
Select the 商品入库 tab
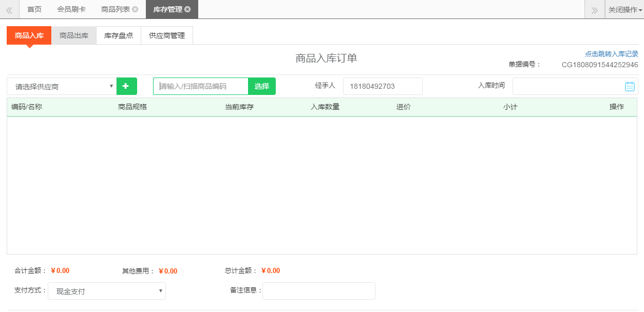coord(29,35)
